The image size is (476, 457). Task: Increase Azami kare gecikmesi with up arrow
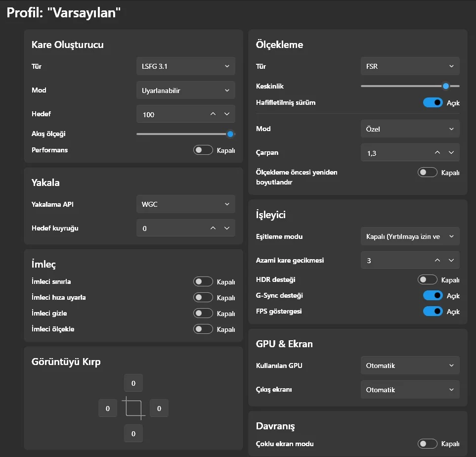click(x=437, y=260)
